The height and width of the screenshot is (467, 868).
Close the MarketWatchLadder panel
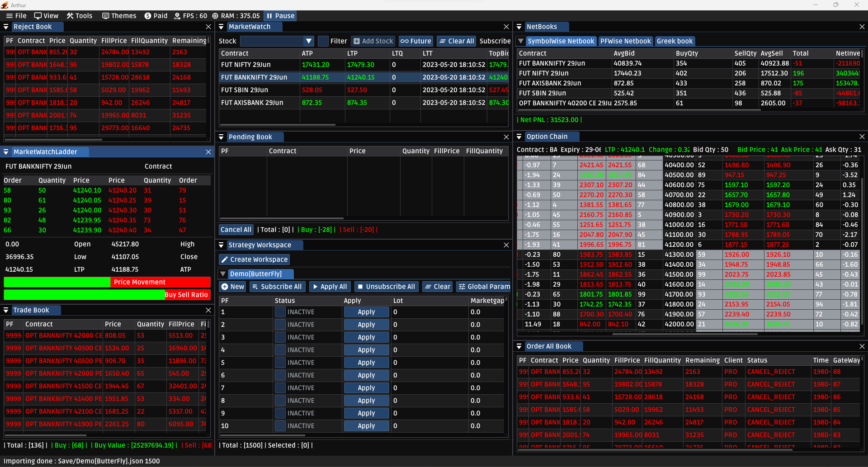[x=208, y=152]
